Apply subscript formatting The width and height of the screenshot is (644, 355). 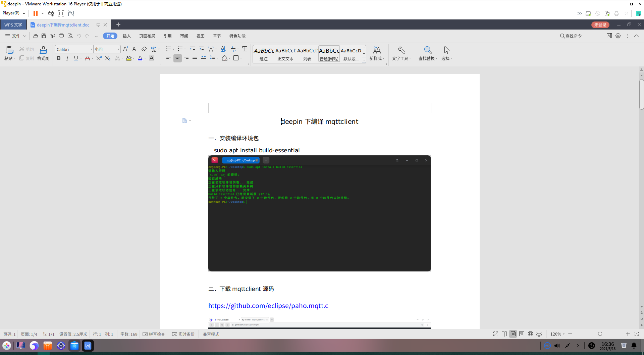click(x=108, y=58)
